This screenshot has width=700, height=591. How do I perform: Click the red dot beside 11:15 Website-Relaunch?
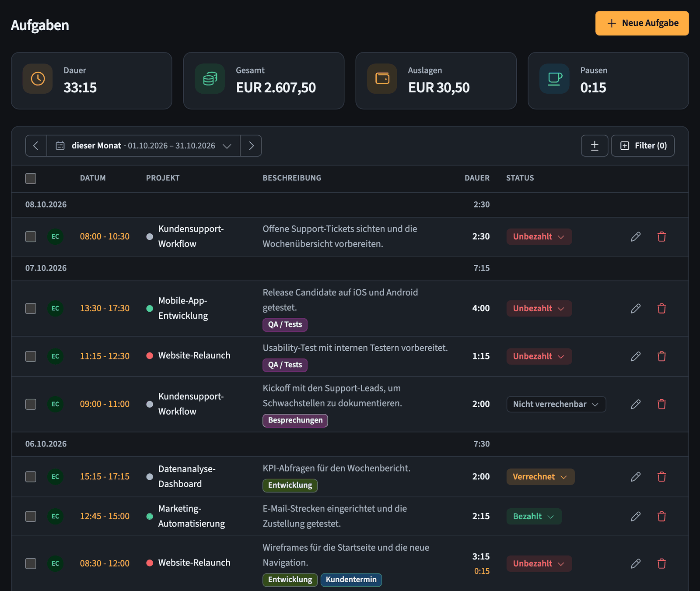pyautogui.click(x=150, y=356)
